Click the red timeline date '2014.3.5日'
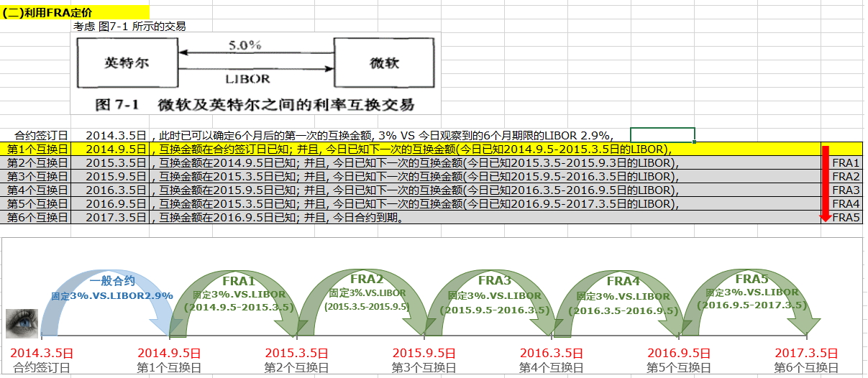The image size is (868, 378). pos(42,354)
